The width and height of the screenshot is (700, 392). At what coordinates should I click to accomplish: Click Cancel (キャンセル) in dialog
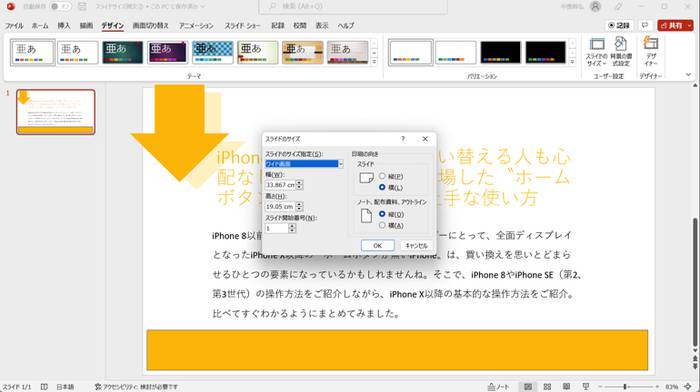pos(416,246)
